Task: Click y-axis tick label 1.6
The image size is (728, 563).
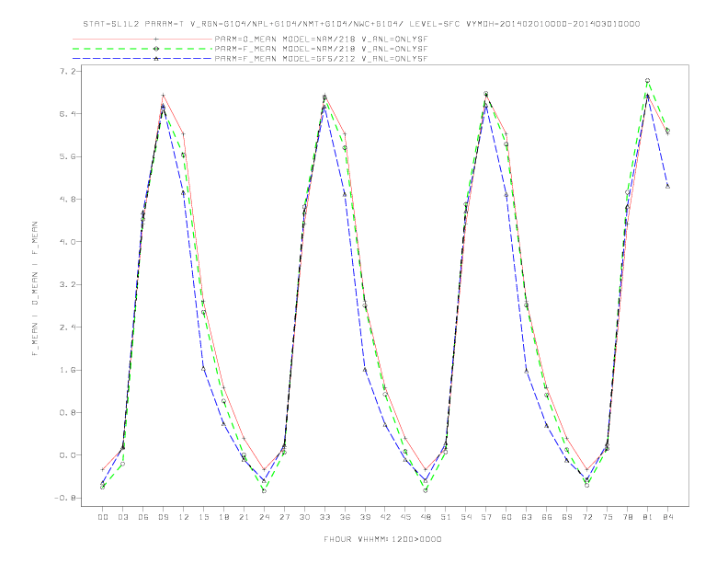Action: tap(67, 370)
